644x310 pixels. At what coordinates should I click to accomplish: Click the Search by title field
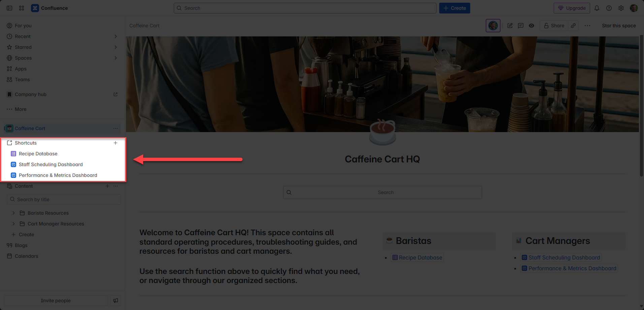click(x=64, y=199)
